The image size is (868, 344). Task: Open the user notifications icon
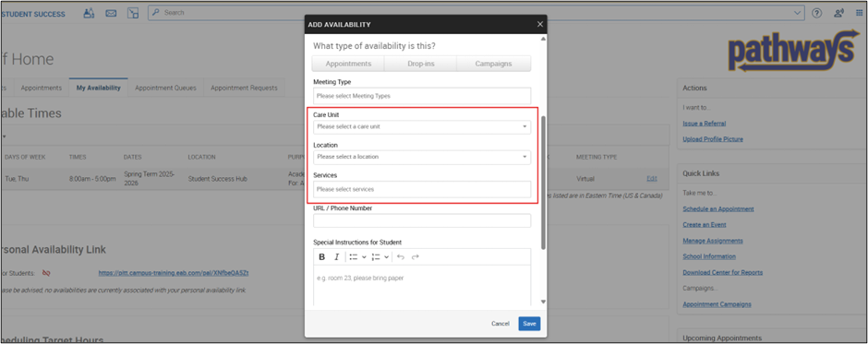(838, 13)
